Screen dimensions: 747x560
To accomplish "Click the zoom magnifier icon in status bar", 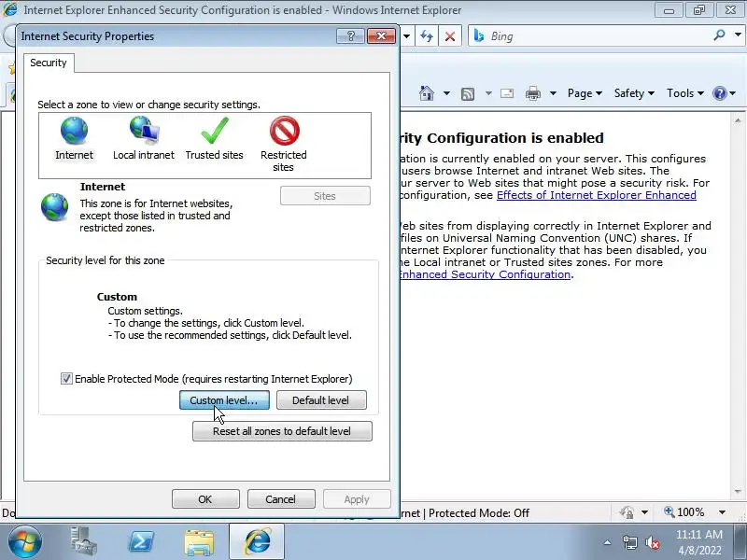I will pos(669,511).
